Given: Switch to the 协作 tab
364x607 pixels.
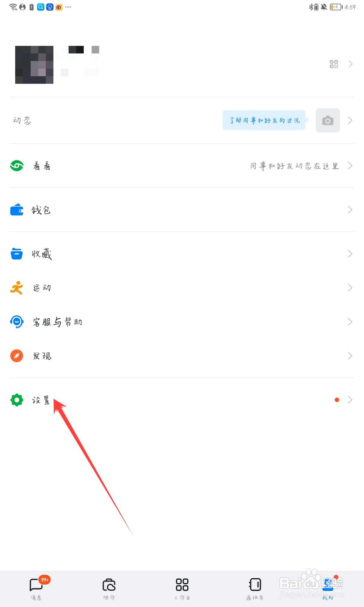Looking at the screenshot, I should pyautogui.click(x=109, y=589).
